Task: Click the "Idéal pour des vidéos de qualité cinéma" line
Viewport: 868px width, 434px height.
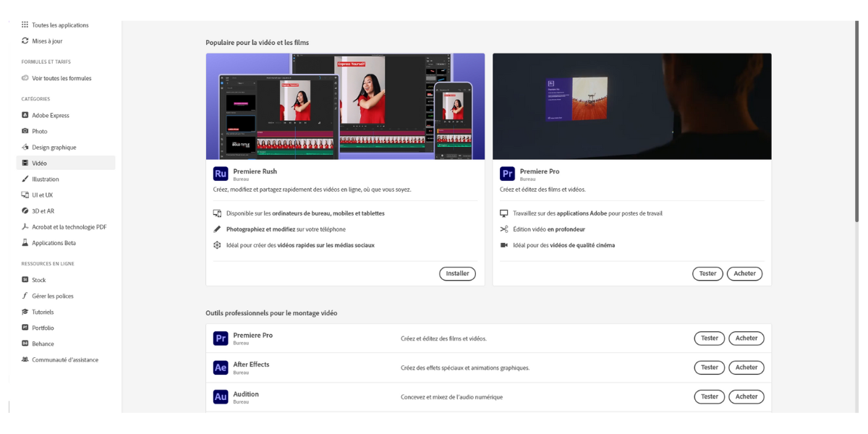Action: [564, 245]
